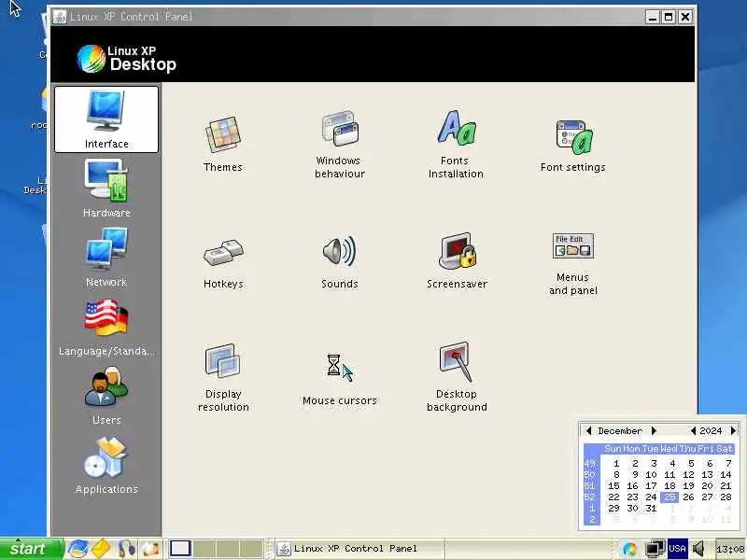Open Font settings

tap(572, 144)
